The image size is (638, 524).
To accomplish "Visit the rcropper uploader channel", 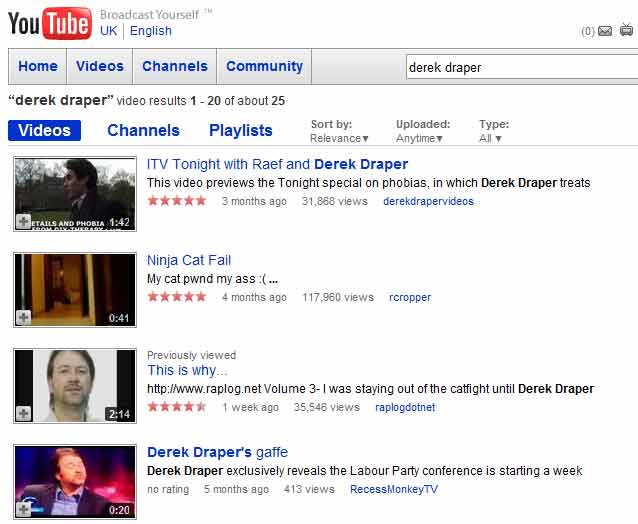I will (411, 297).
